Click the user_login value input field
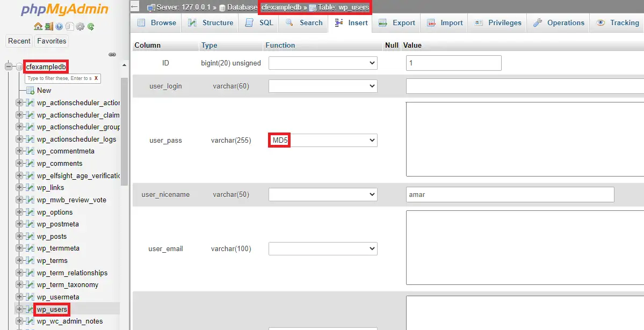644x330 pixels. [x=525, y=86]
